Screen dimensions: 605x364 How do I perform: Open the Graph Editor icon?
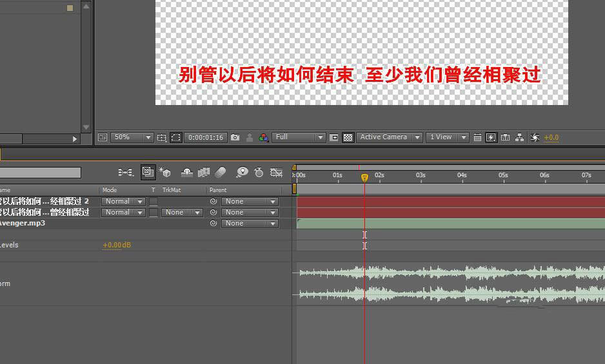276,172
